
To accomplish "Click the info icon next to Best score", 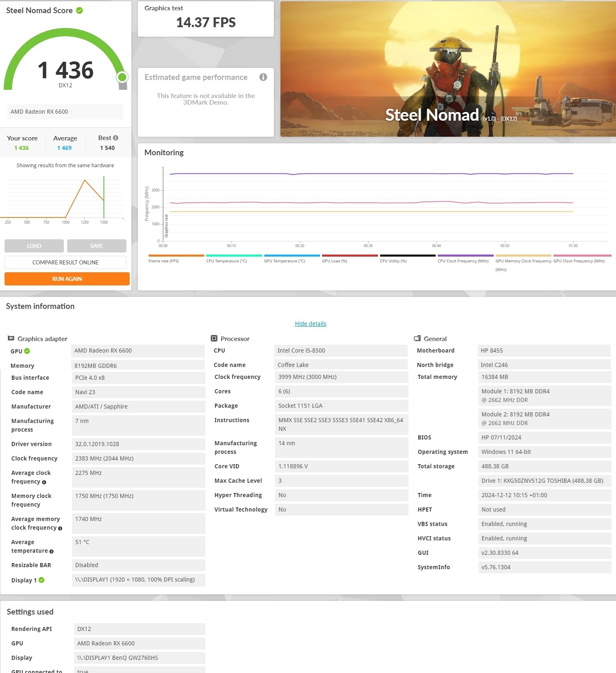I will click(116, 138).
